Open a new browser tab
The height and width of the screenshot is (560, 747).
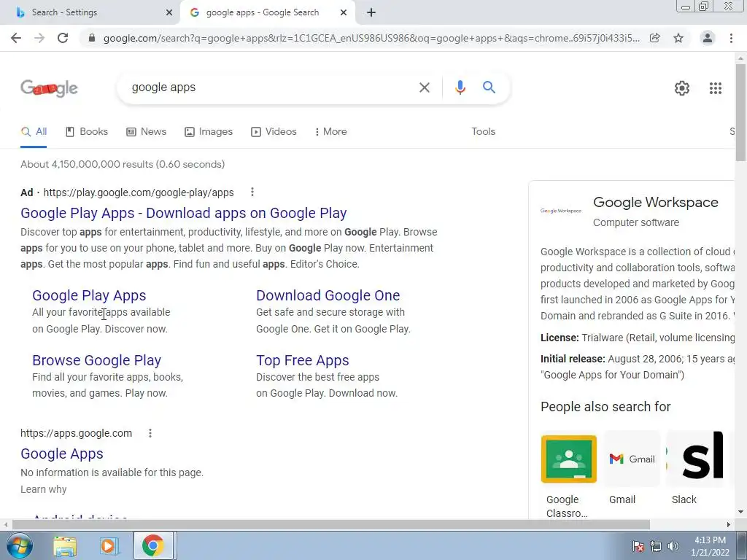coord(371,12)
